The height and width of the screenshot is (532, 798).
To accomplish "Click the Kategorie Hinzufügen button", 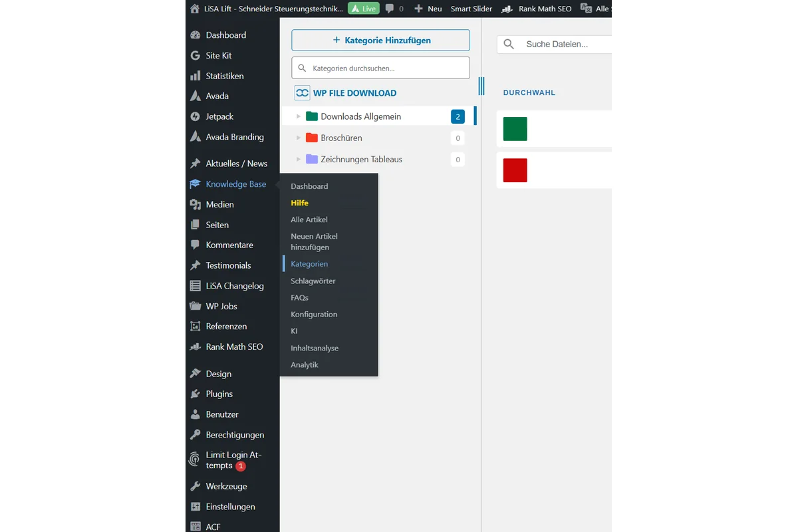I will (380, 40).
